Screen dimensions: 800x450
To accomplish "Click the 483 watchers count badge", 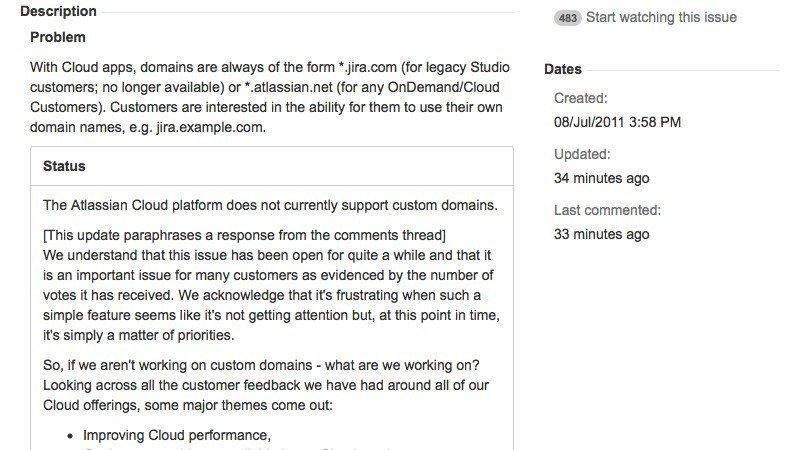I will pyautogui.click(x=567, y=18).
